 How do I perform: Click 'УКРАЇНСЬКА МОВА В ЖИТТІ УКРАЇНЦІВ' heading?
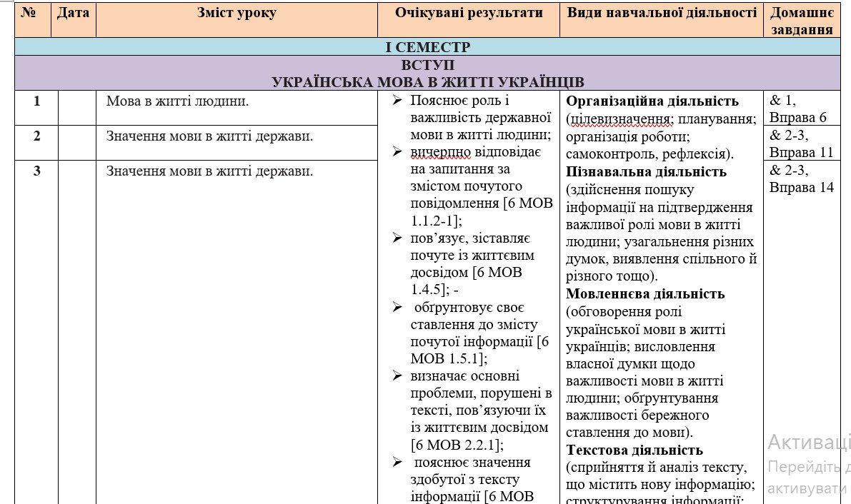click(428, 83)
